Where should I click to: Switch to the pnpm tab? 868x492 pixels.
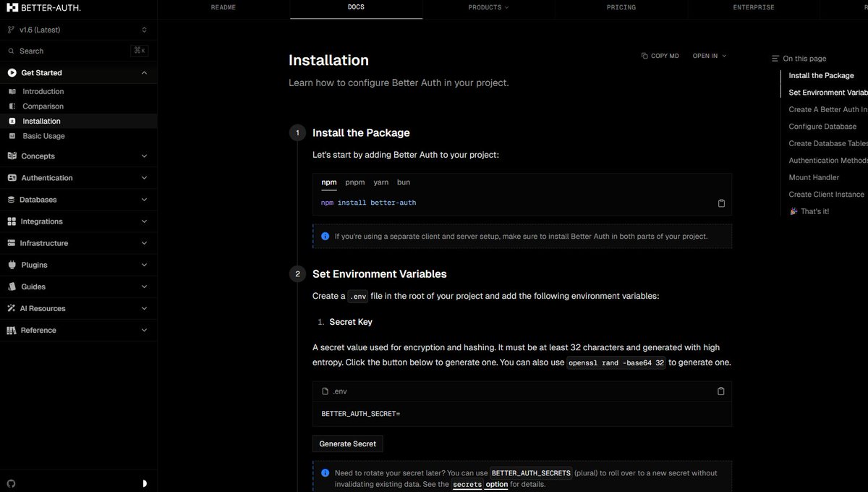point(355,182)
